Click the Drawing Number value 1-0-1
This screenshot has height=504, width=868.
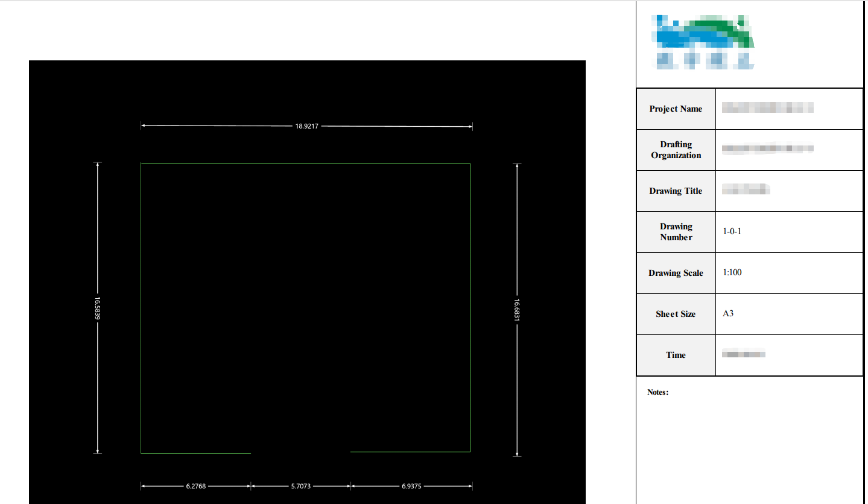tap(732, 231)
